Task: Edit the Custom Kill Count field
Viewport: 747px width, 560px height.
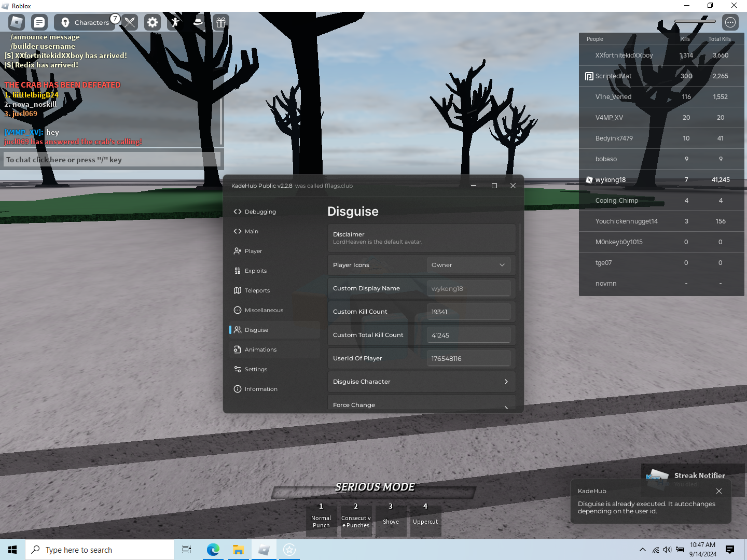Action: pos(468,312)
